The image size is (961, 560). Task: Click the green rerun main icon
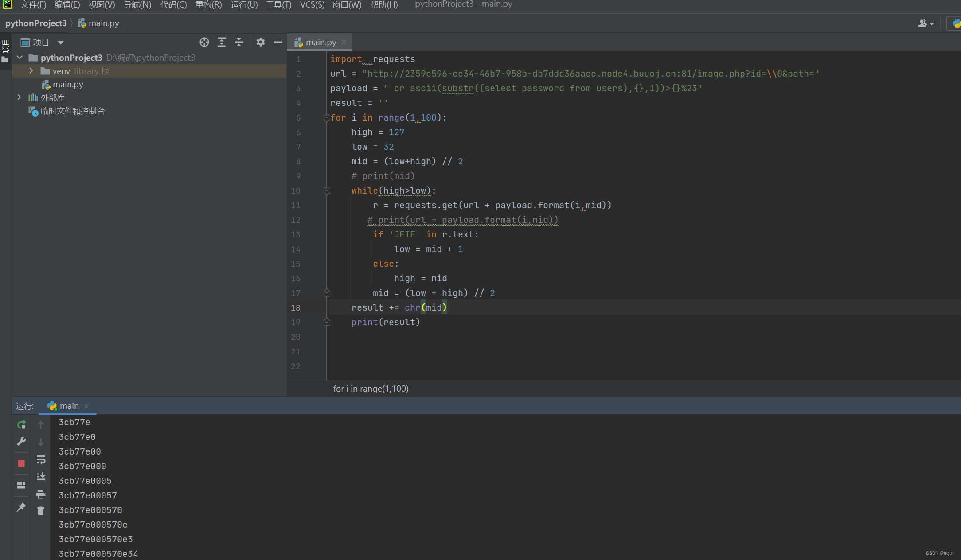pos(21,424)
